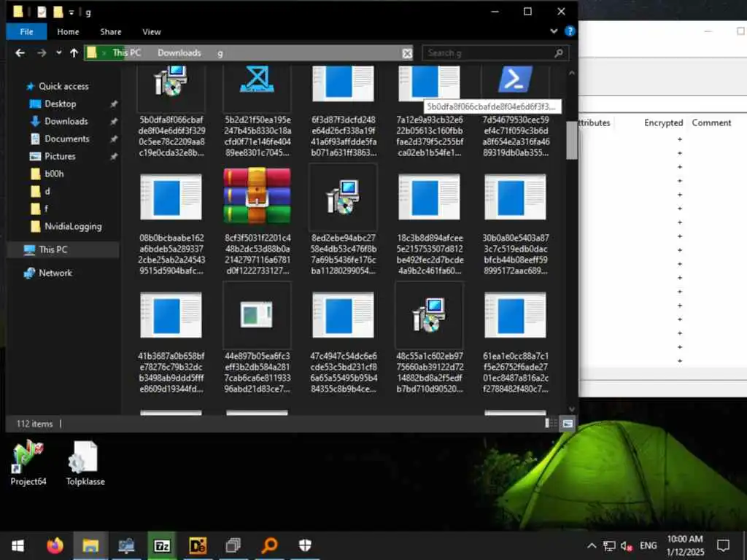The height and width of the screenshot is (560, 747).
Task: Select This PC in navigation pane
Action: 53,249
